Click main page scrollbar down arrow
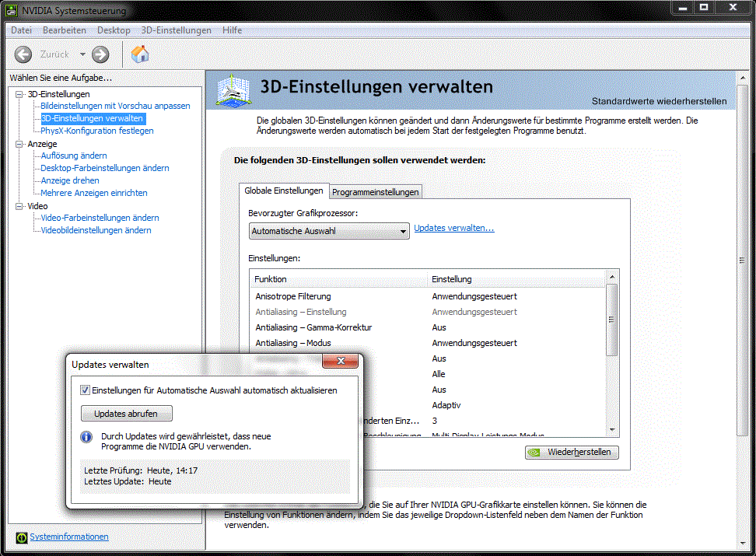756x556 pixels. click(742, 543)
